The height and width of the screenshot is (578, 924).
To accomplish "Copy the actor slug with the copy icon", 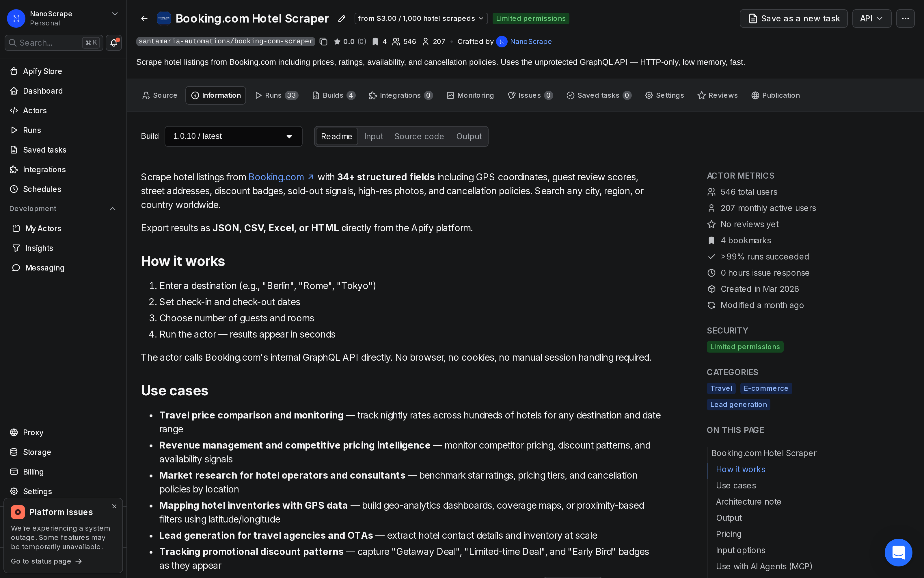I will pyautogui.click(x=323, y=42).
